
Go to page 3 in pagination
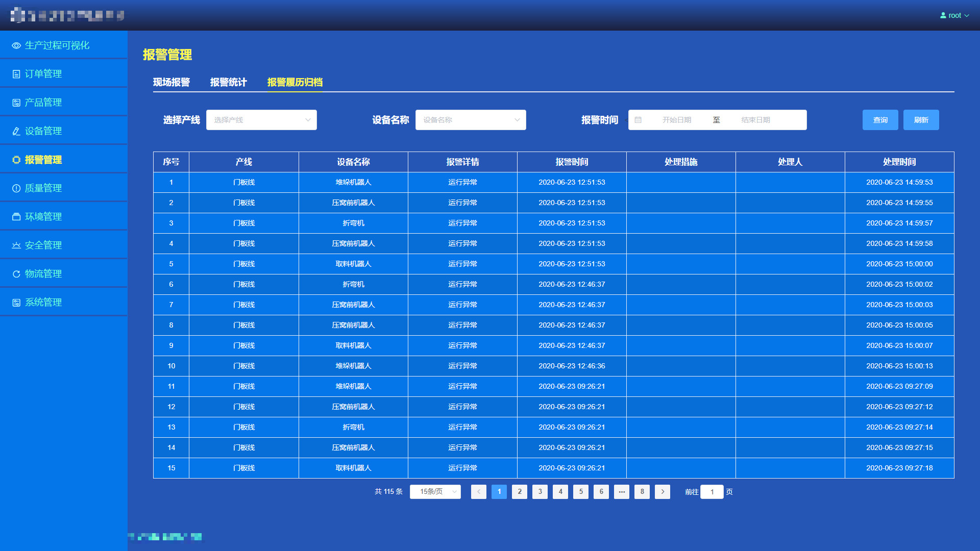click(540, 492)
